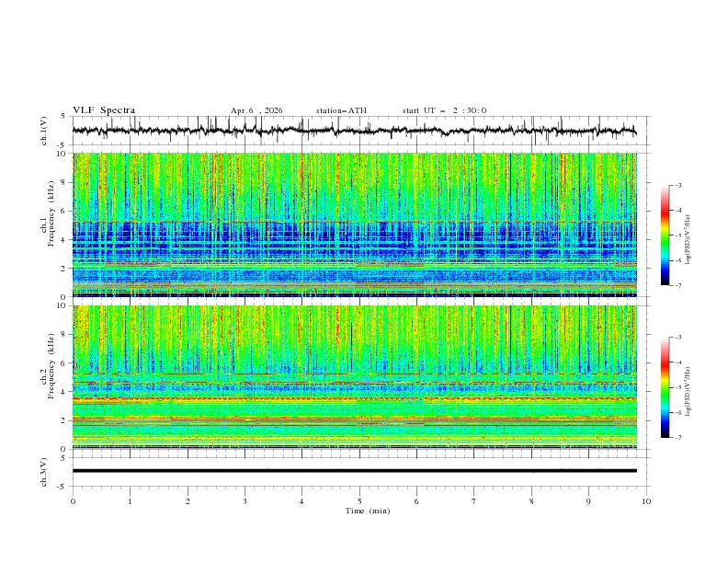Click the date 'Apr.6 , 2026'

click(x=256, y=110)
